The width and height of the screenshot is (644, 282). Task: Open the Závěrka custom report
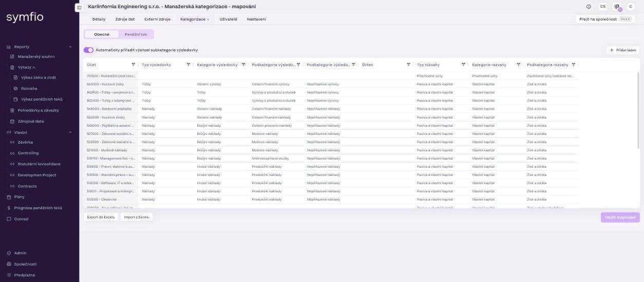click(x=25, y=143)
